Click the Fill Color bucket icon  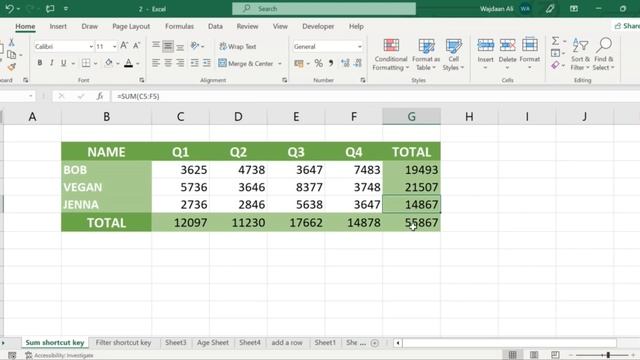pos(109,63)
